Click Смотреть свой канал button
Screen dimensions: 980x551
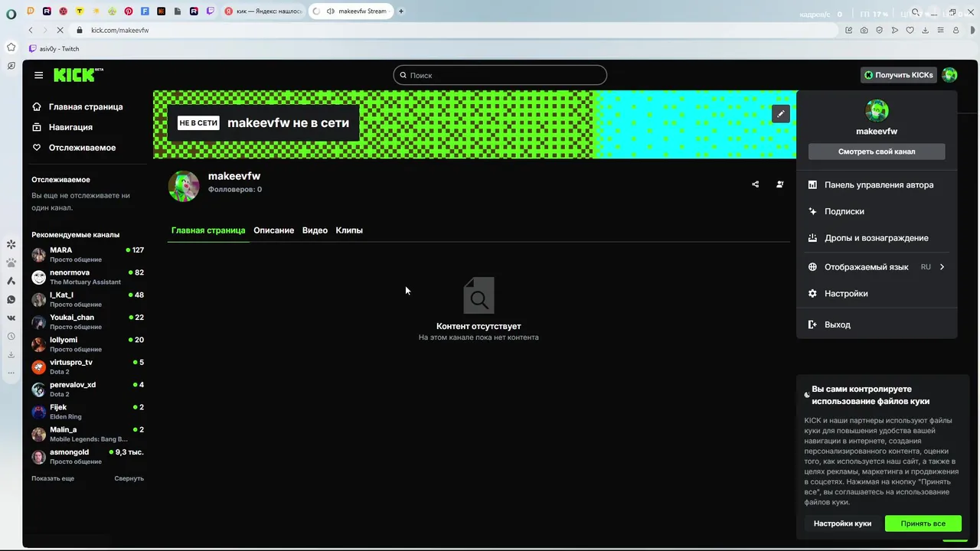[x=877, y=152]
